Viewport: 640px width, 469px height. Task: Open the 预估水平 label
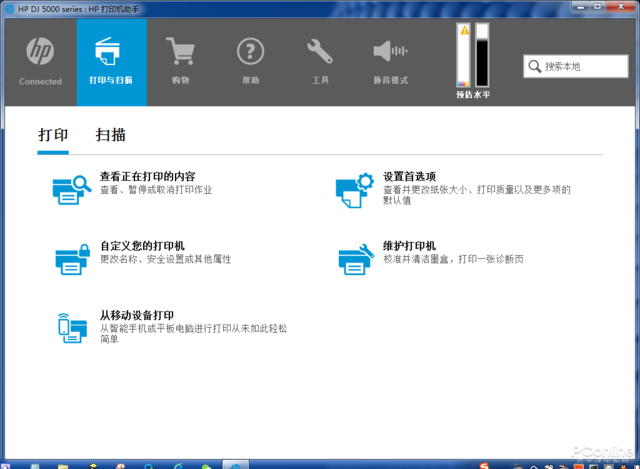point(473,95)
